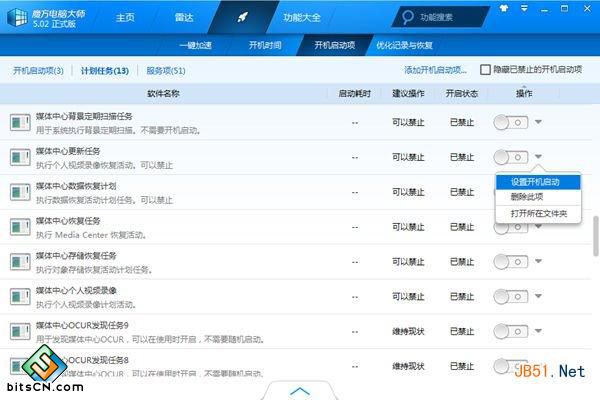Click icon of 媒体中心OCUR发现任务9
The image size is (600, 400).
pos(20,331)
